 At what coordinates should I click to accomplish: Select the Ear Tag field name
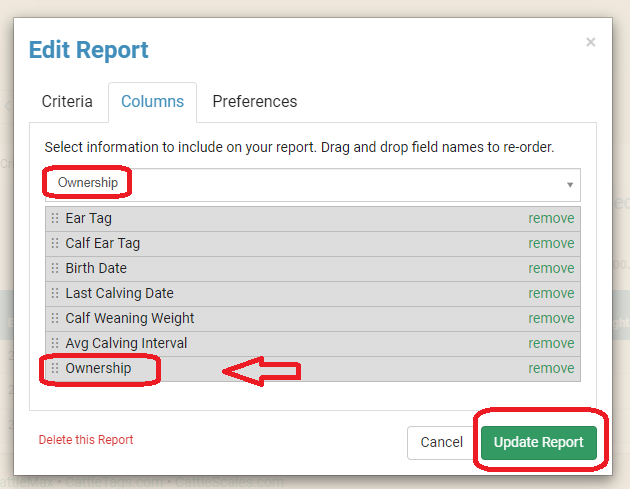[x=89, y=219]
